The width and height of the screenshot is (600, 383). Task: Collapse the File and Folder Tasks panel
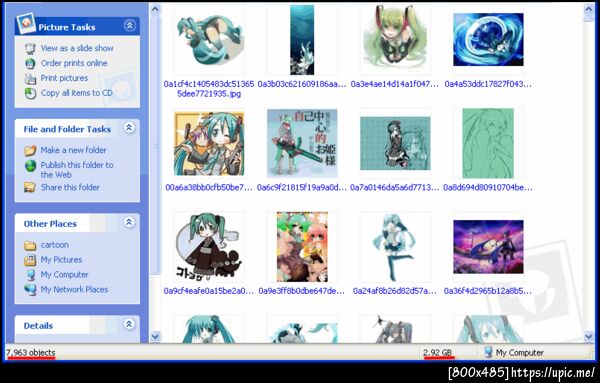[129, 127]
